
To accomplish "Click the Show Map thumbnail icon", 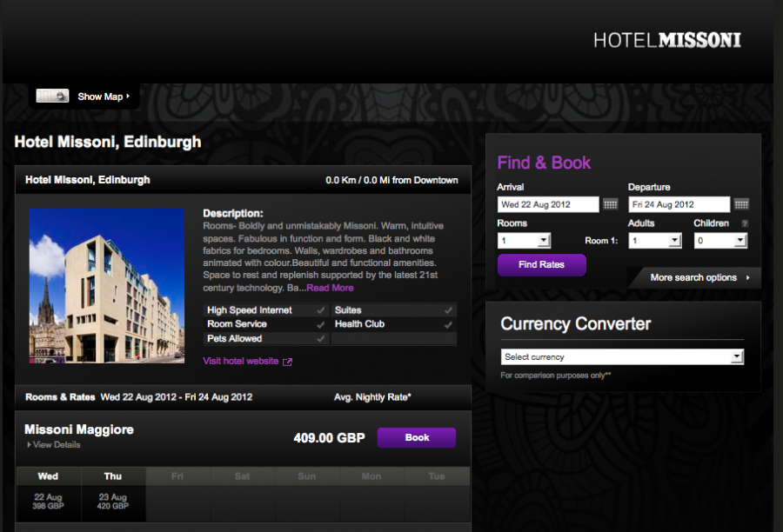I will coord(52,96).
